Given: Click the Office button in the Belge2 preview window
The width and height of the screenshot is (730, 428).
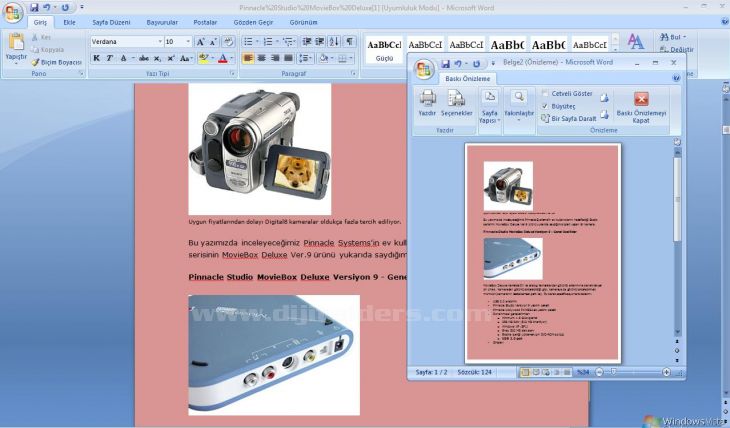Looking at the screenshot, I should pyautogui.click(x=423, y=69).
